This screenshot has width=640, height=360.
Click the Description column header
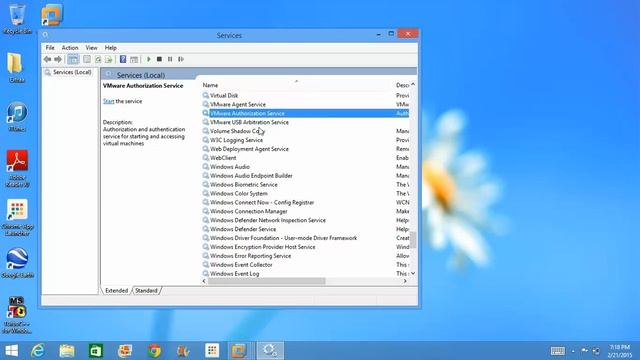tap(402, 85)
